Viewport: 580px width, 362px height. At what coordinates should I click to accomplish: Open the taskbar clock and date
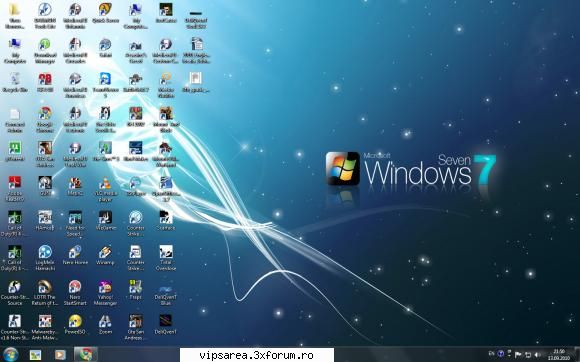(x=559, y=355)
